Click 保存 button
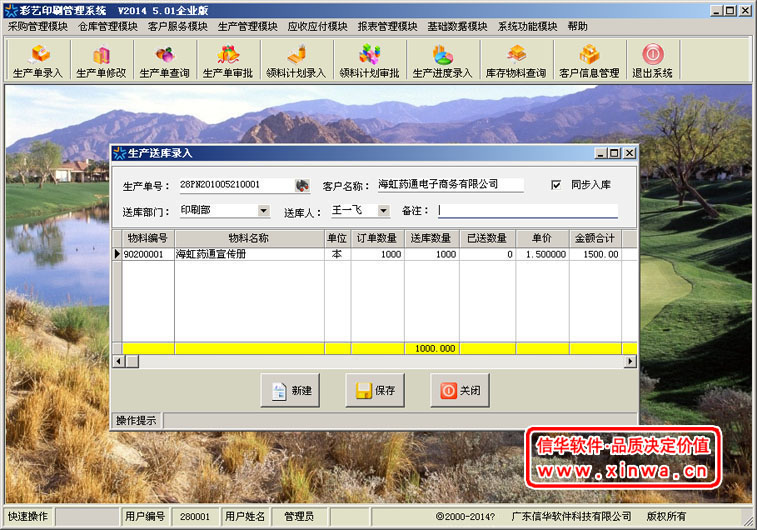Viewport: 757px width, 530px height. pos(375,390)
